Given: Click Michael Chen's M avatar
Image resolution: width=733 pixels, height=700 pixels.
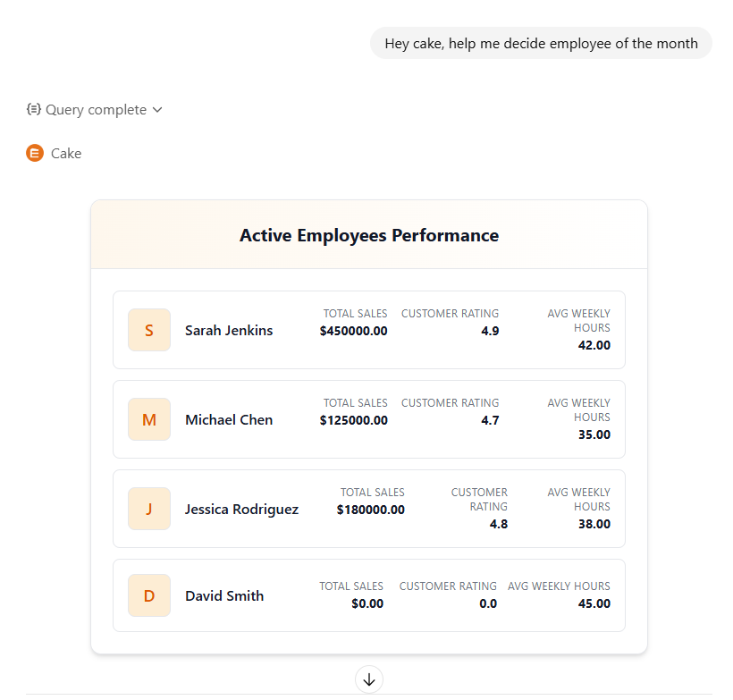Looking at the screenshot, I should pyautogui.click(x=149, y=419).
